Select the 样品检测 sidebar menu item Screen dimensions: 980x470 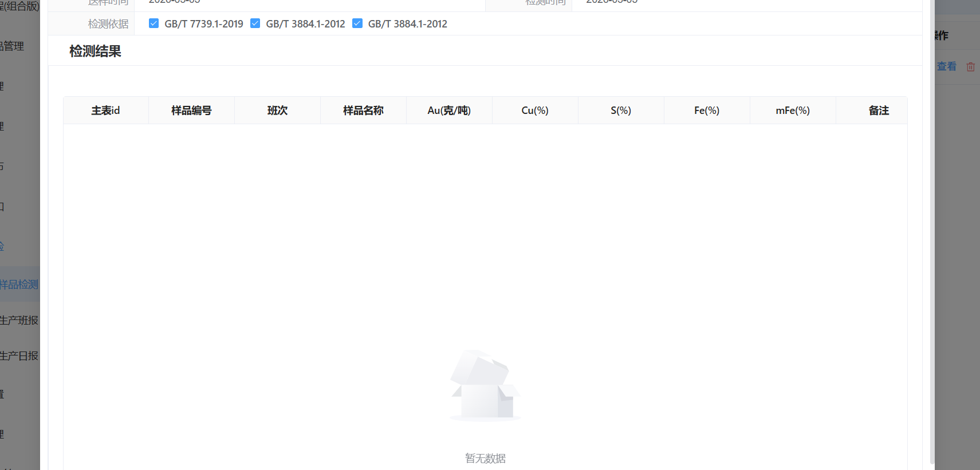pyautogui.click(x=19, y=285)
